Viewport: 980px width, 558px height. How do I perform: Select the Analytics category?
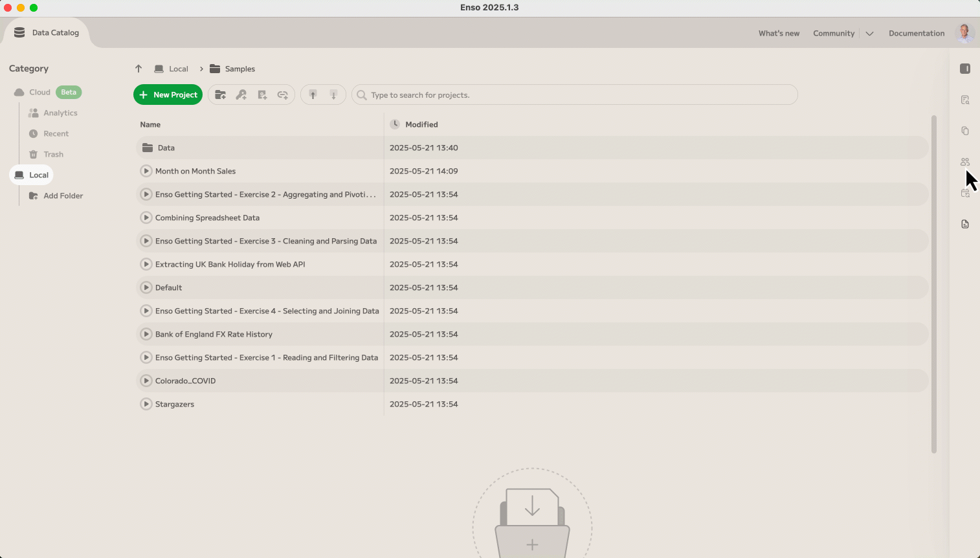click(53, 113)
